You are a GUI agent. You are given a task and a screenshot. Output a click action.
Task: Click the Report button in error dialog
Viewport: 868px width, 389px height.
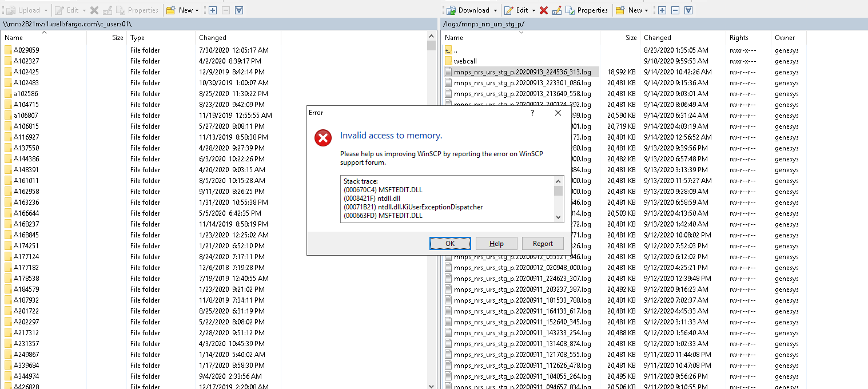coord(543,244)
